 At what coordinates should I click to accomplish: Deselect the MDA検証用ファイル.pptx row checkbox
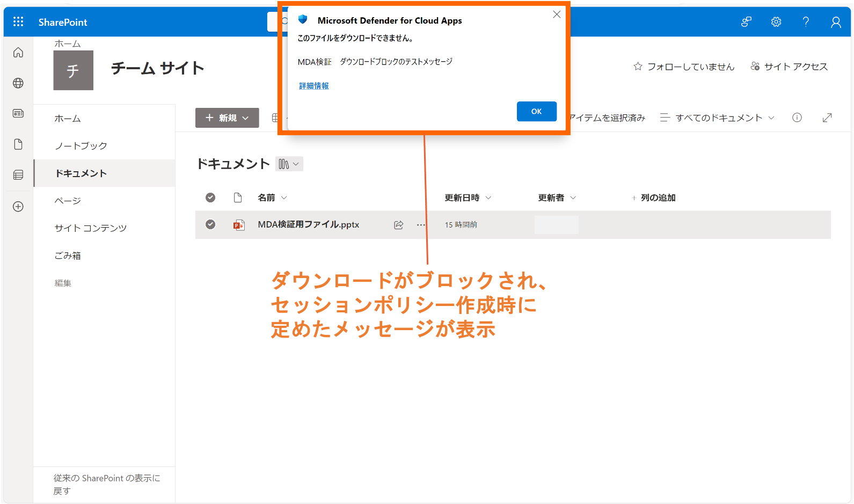(x=210, y=224)
